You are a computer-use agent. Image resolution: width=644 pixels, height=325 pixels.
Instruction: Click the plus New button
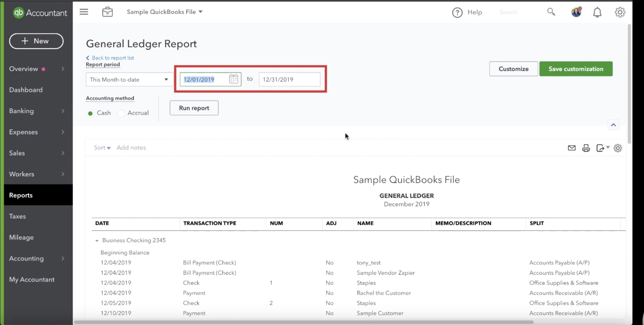pyautogui.click(x=36, y=41)
